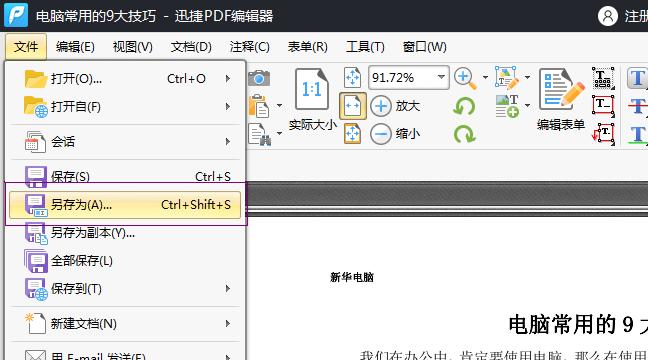Expand the 保存到(T) submenu arrow
This screenshot has height=360, width=648.
(228, 288)
